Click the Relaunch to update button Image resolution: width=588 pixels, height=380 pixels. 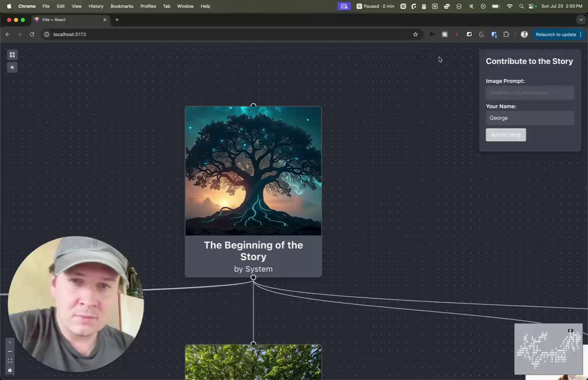556,34
